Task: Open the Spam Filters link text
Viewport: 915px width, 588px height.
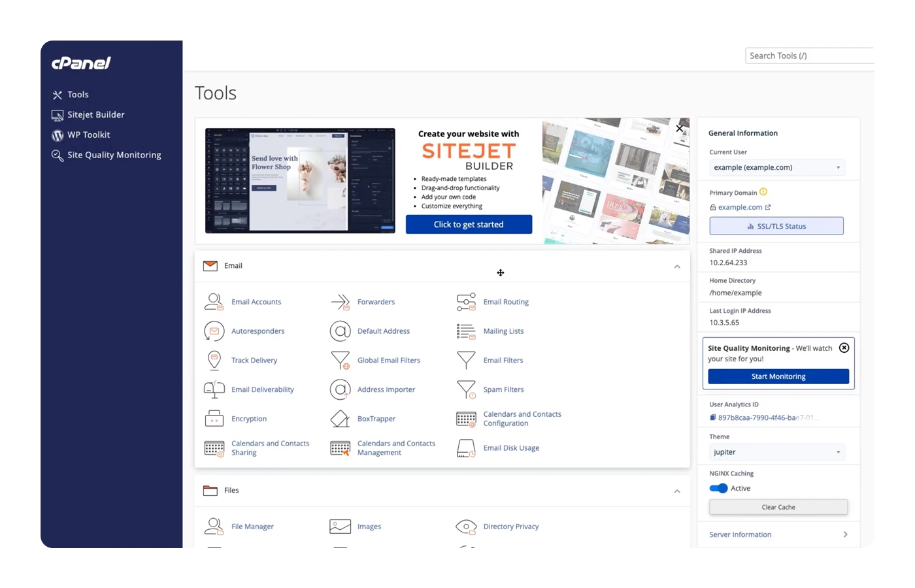Action: click(x=503, y=389)
